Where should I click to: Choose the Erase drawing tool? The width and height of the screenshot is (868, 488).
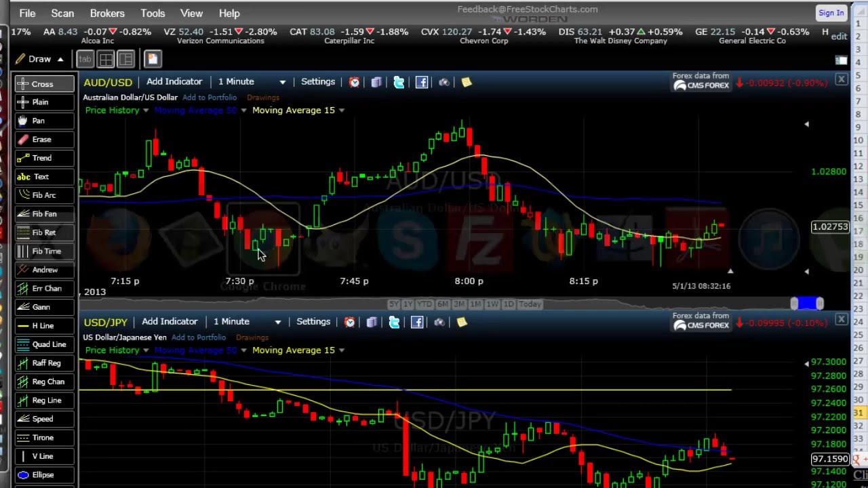pyautogui.click(x=45, y=140)
